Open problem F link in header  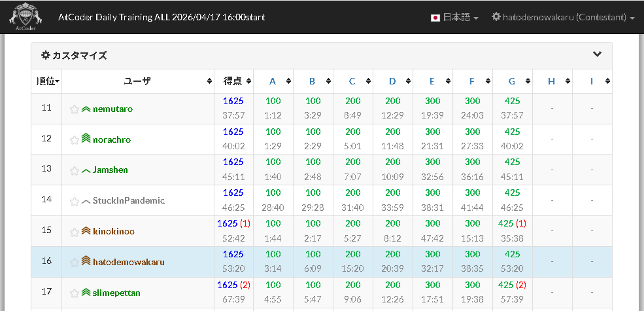click(x=472, y=81)
